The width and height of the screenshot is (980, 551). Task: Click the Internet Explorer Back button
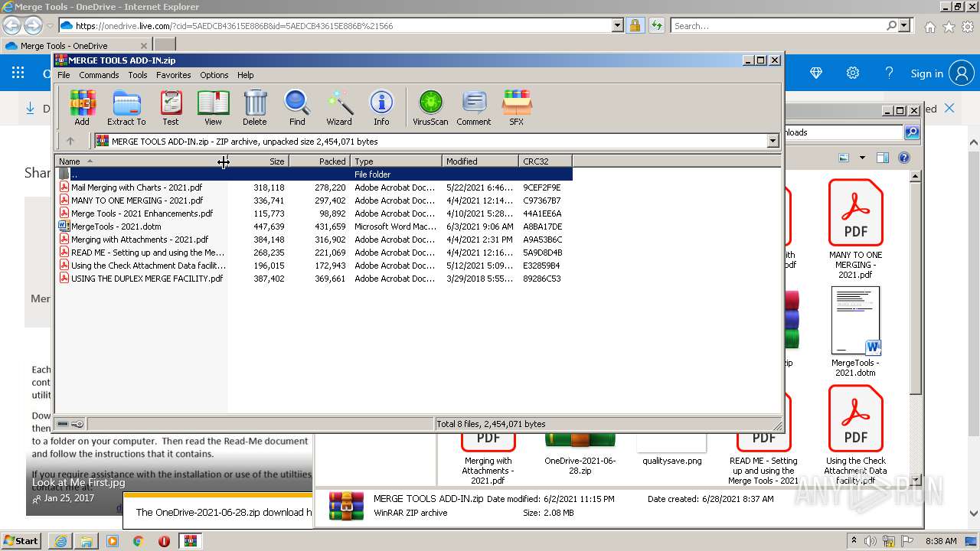12,25
